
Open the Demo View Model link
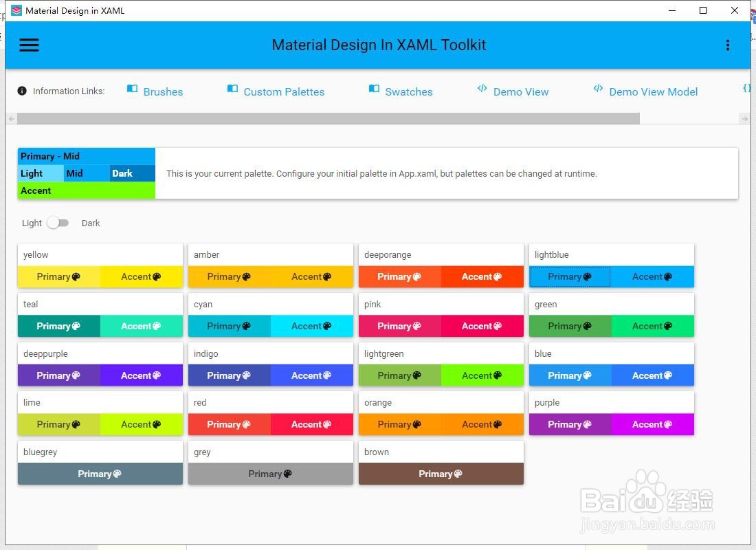654,91
